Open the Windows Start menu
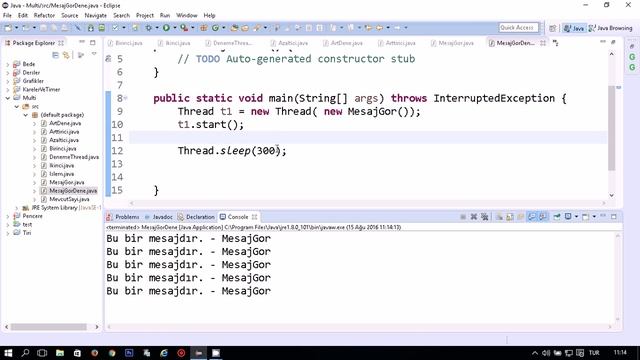640x360 pixels. point(8,353)
